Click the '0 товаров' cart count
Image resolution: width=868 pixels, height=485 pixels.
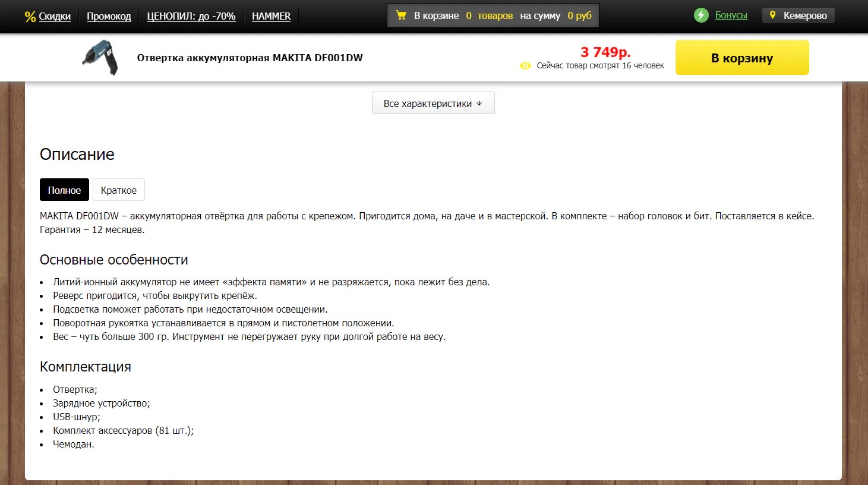tap(489, 15)
